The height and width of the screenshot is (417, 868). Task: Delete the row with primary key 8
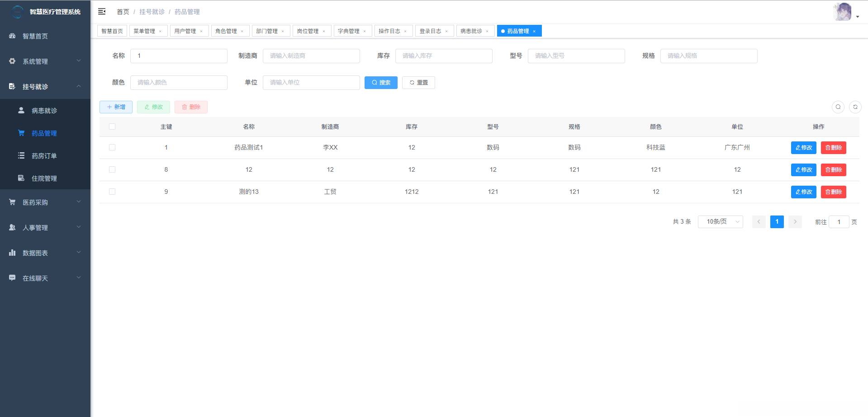point(834,170)
